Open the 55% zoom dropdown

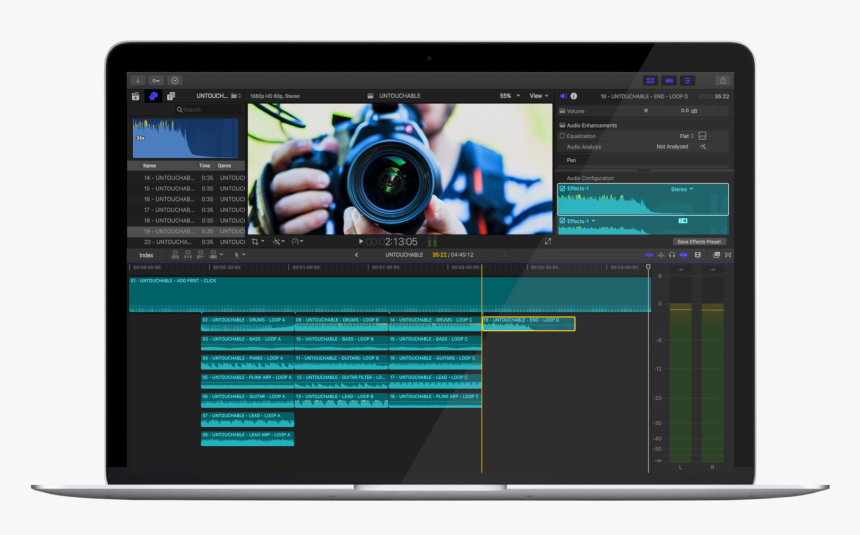tap(510, 96)
